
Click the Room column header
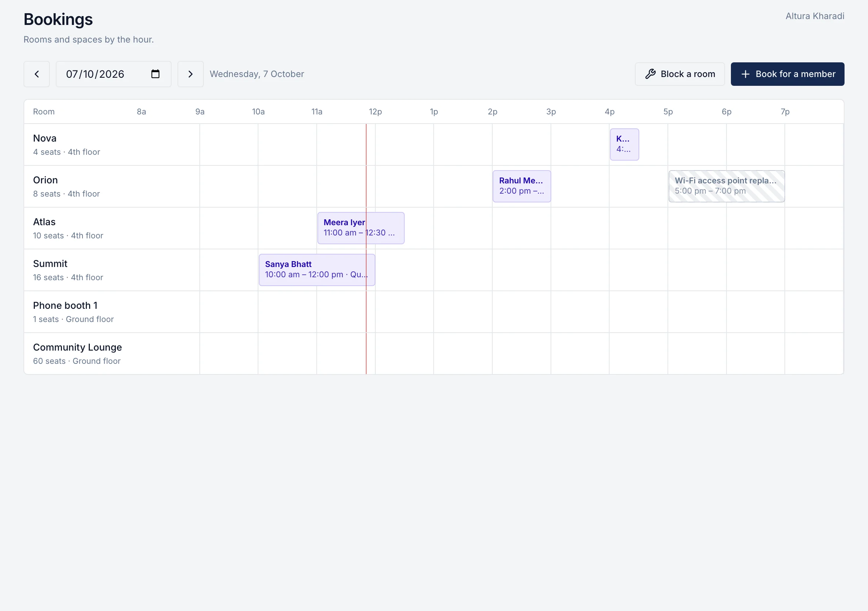44,112
